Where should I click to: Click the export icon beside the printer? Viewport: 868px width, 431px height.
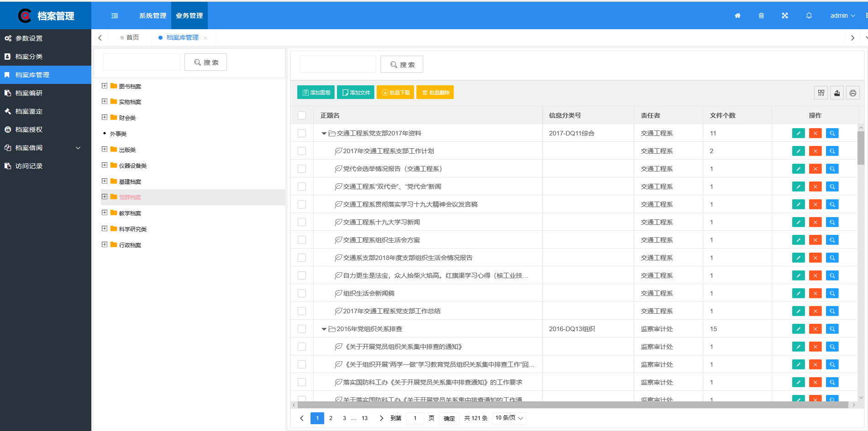click(837, 92)
